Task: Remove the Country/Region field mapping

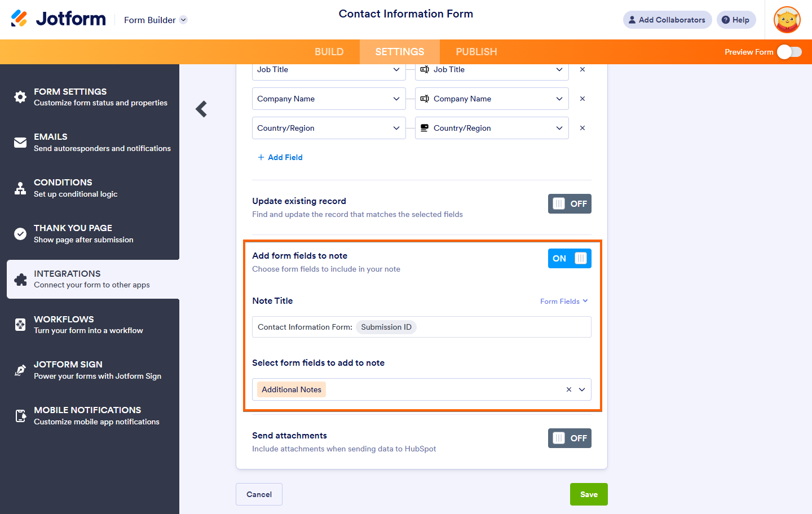Action: [582, 128]
